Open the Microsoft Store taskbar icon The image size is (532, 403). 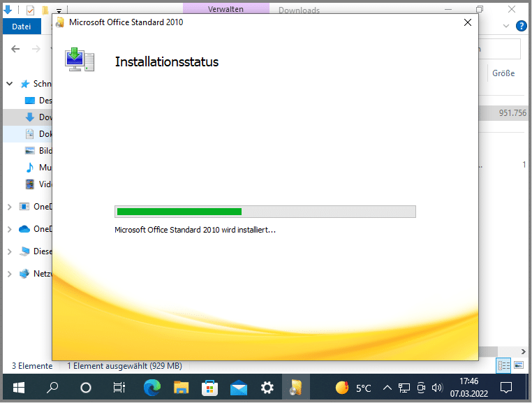209,387
